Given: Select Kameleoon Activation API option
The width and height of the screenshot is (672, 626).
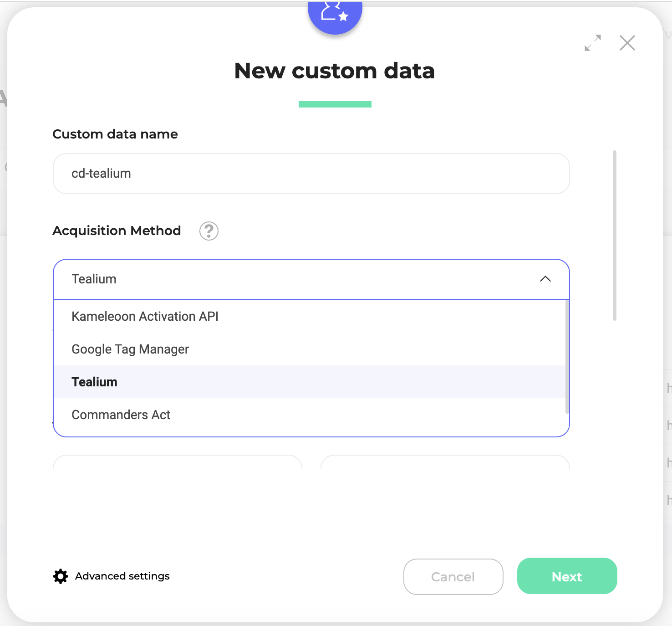Looking at the screenshot, I should tap(145, 316).
